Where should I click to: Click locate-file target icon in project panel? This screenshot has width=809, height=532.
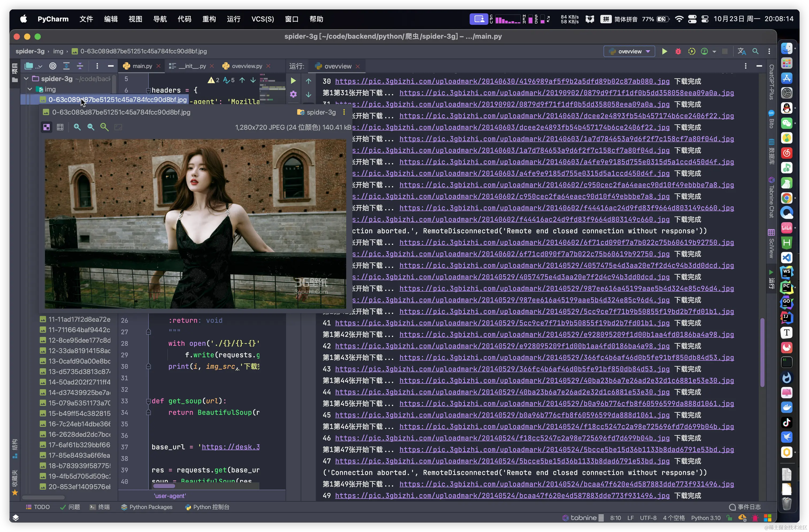pyautogui.click(x=53, y=66)
